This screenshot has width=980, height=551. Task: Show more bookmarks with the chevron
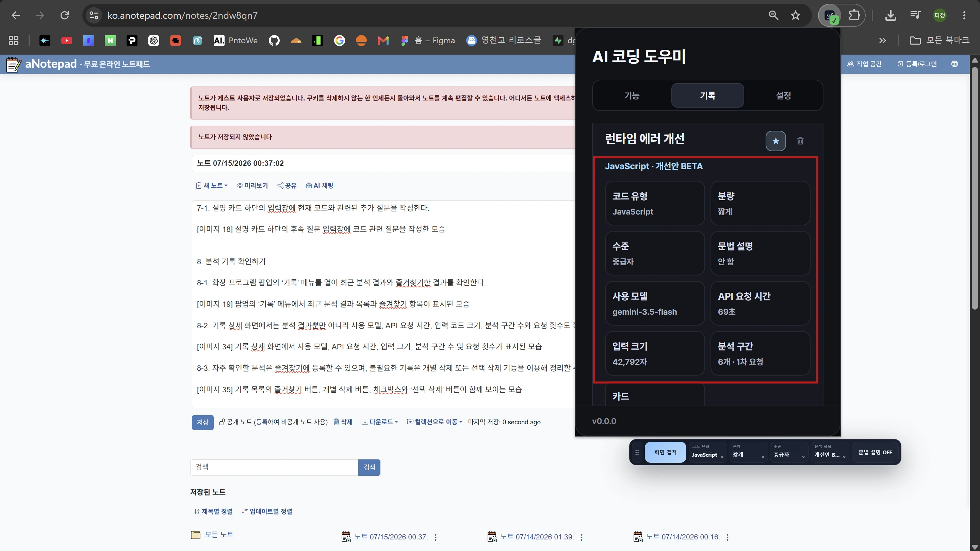click(x=882, y=41)
